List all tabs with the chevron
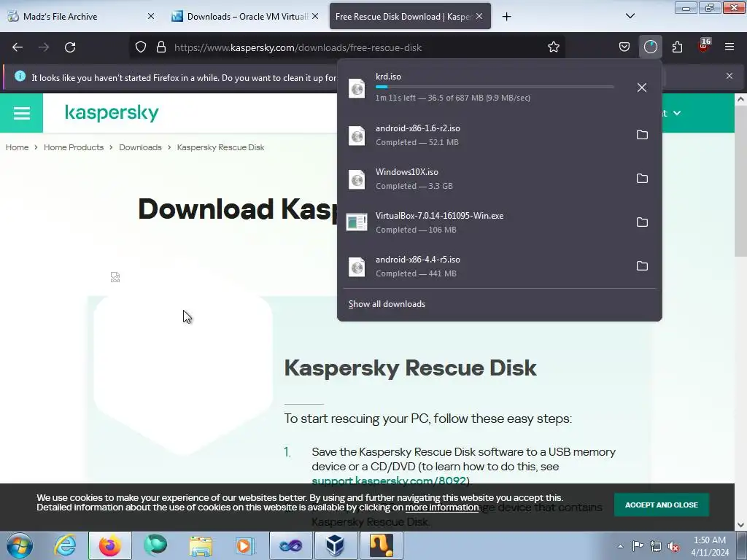Viewport: 747px width, 560px height. click(630, 16)
